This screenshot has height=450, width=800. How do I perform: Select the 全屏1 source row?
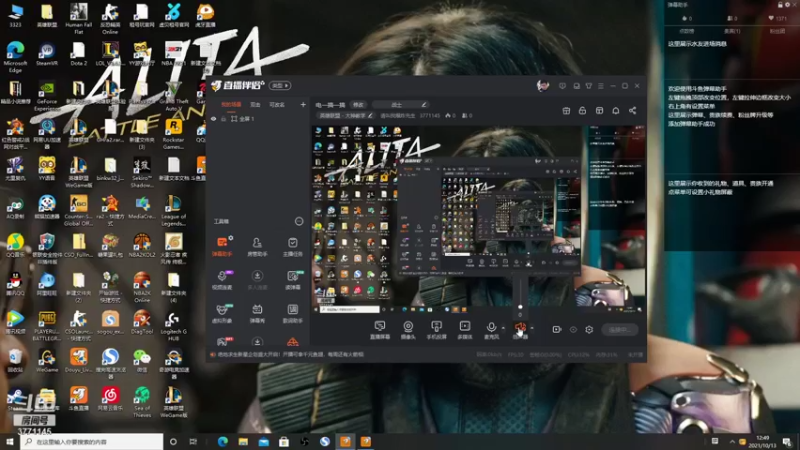tap(258, 119)
